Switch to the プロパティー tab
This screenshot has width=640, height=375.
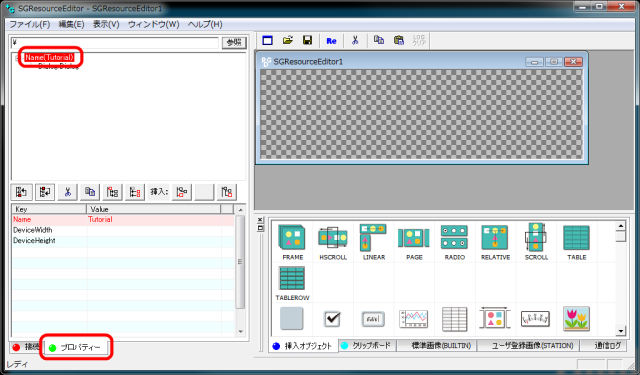point(76,347)
